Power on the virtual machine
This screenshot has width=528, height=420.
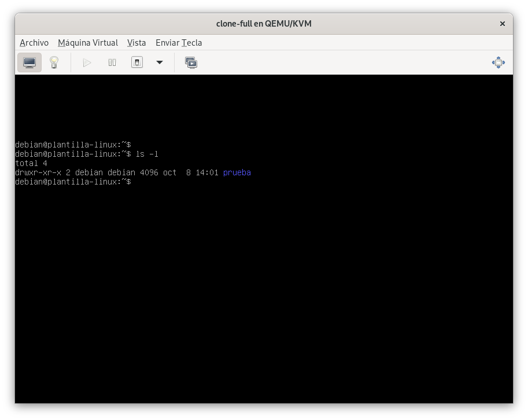[87, 62]
